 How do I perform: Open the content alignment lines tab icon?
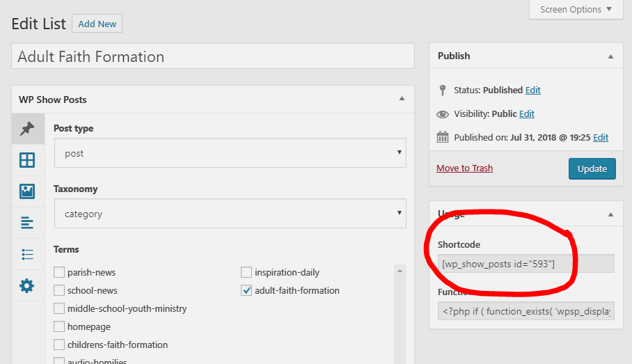point(27,223)
